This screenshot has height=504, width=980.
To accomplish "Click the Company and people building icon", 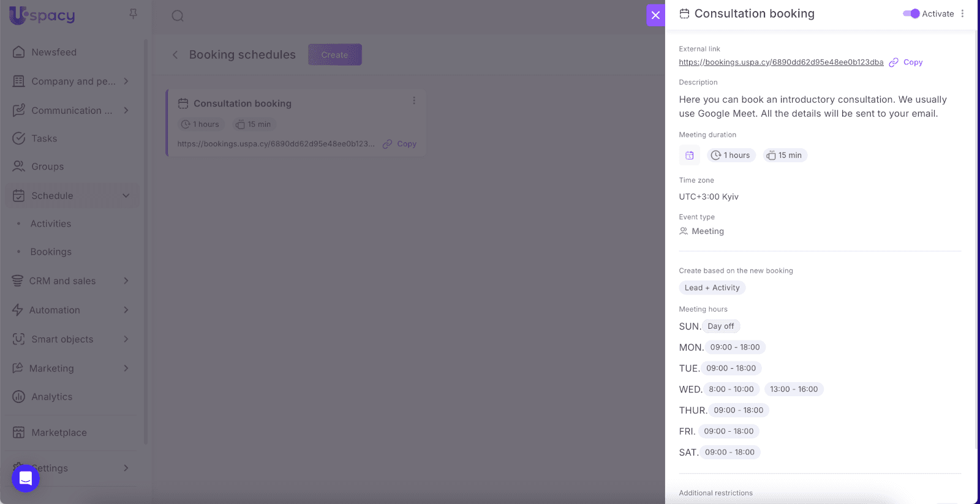I will [x=19, y=81].
